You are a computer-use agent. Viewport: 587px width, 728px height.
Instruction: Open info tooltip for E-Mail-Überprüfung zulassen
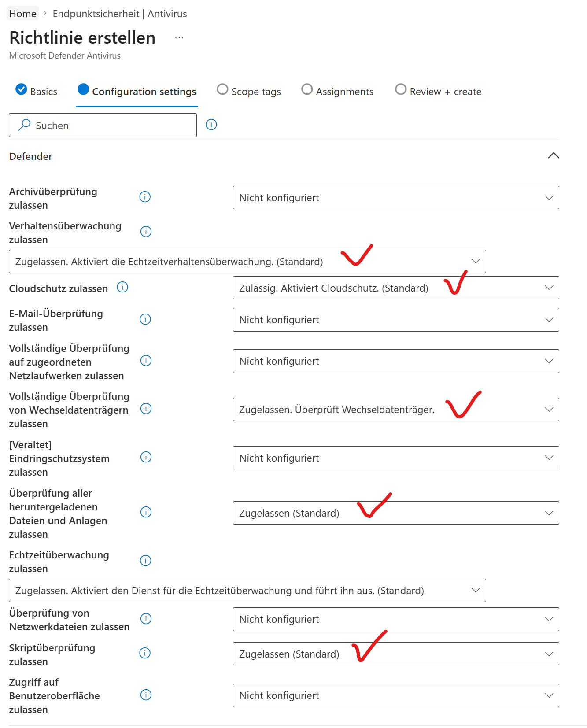click(145, 319)
